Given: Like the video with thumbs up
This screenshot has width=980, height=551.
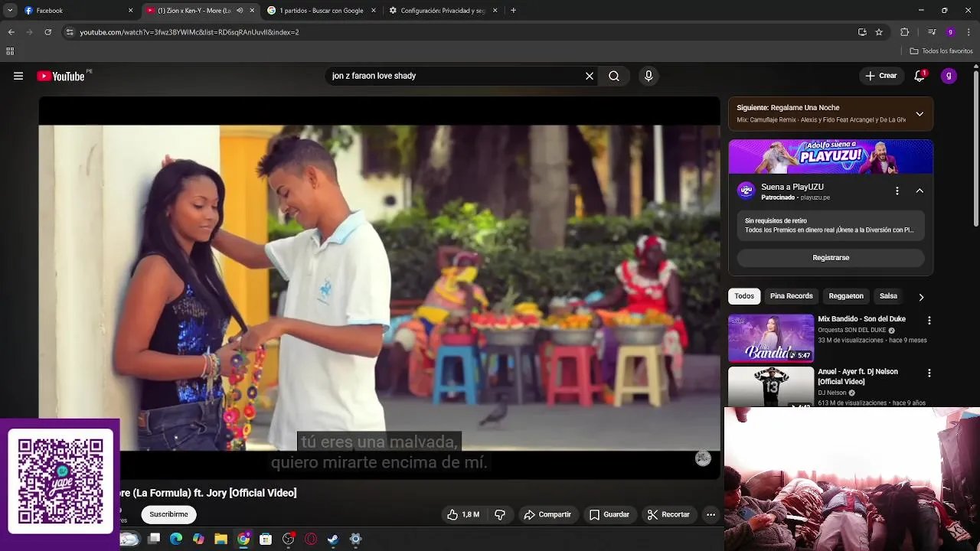Looking at the screenshot, I should [x=463, y=514].
